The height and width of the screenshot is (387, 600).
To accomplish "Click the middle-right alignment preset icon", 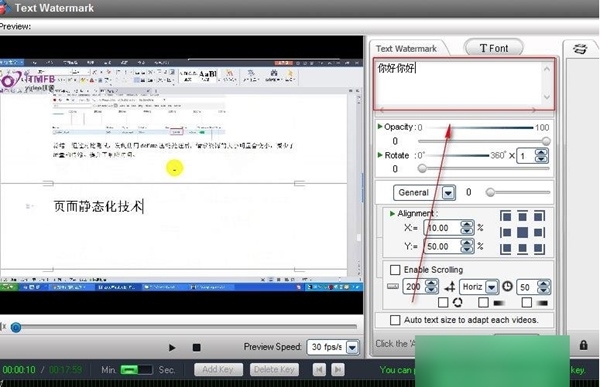I will (x=539, y=232).
